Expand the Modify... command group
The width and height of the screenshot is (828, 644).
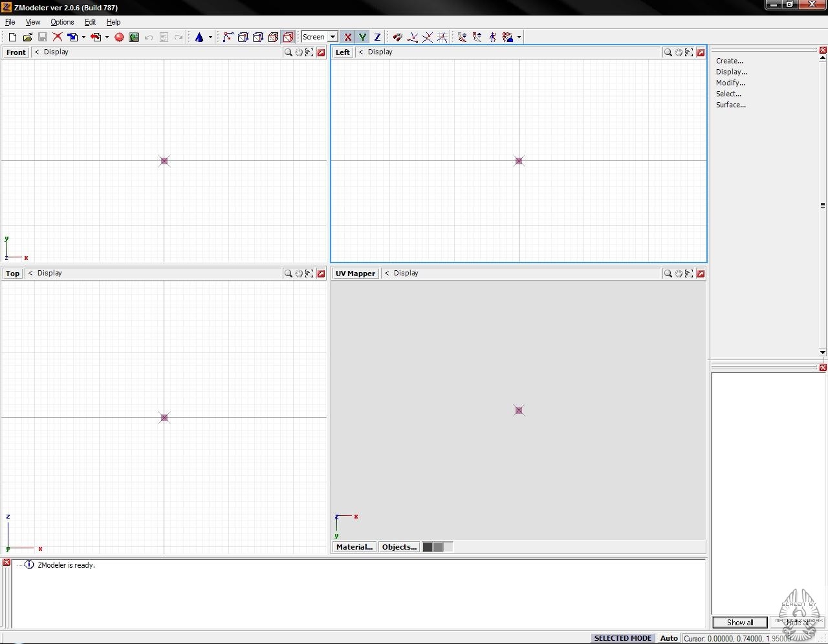click(730, 83)
